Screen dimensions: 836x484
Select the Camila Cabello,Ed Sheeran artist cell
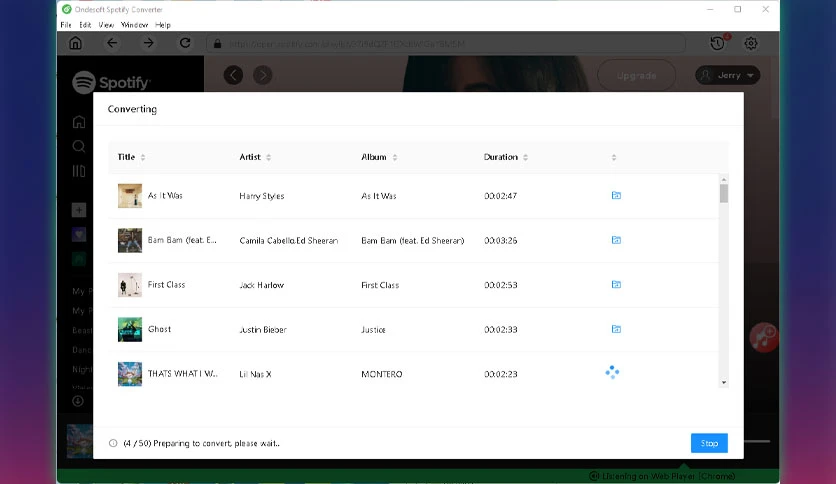(x=288, y=240)
